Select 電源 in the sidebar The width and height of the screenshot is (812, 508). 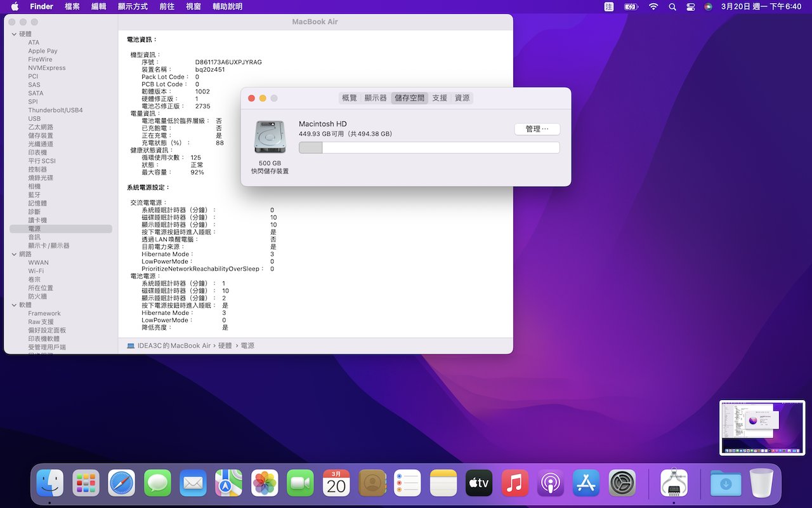click(61, 229)
